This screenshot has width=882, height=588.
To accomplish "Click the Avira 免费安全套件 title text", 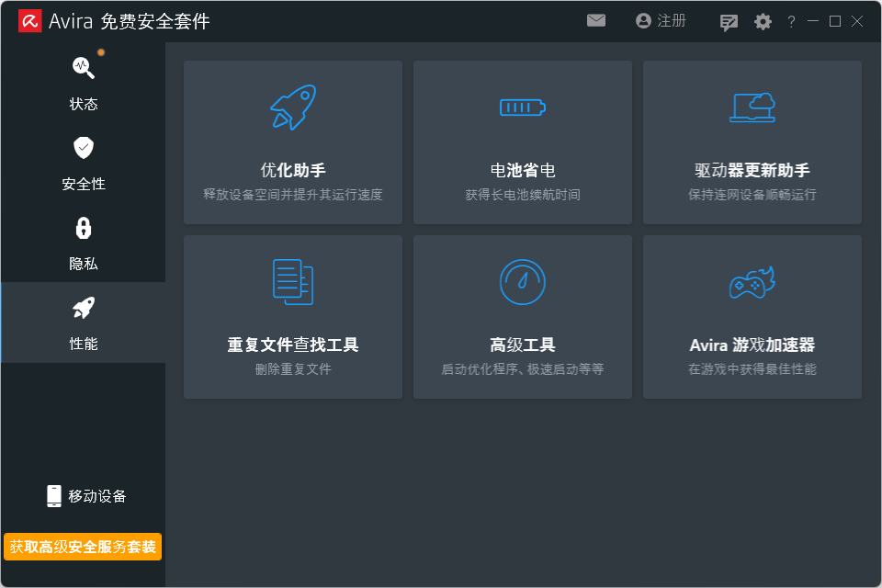I will (130, 21).
